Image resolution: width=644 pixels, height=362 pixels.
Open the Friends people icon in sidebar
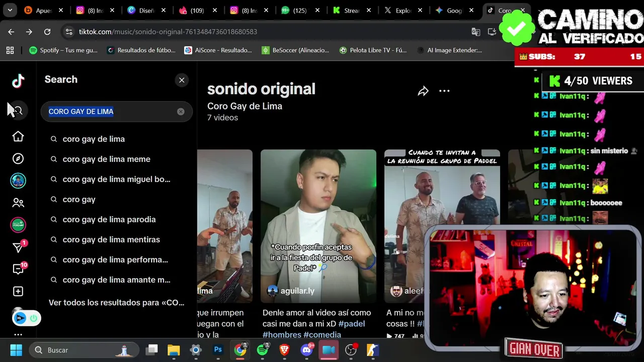[18, 203]
